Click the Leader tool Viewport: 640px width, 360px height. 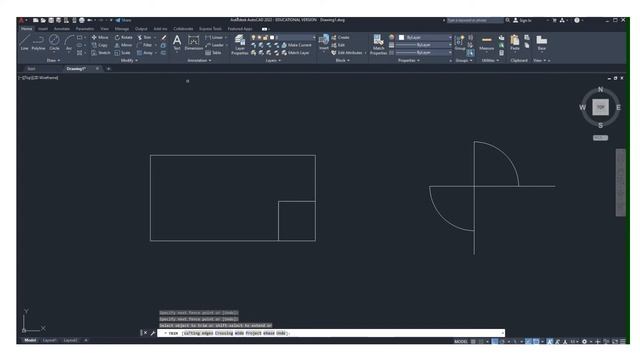[215, 45]
